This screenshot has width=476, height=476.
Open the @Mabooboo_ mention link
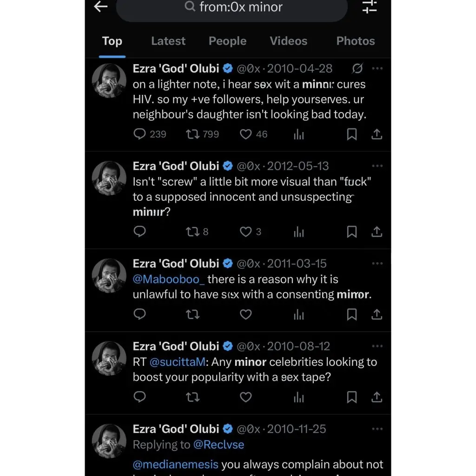[x=169, y=279]
